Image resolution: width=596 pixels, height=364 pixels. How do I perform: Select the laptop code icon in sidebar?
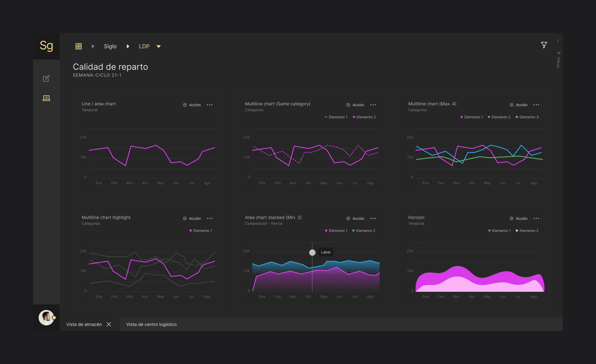tap(46, 98)
